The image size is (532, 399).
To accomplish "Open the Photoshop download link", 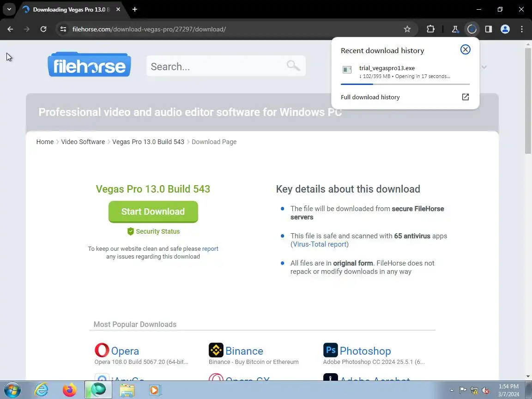I will click(x=365, y=351).
